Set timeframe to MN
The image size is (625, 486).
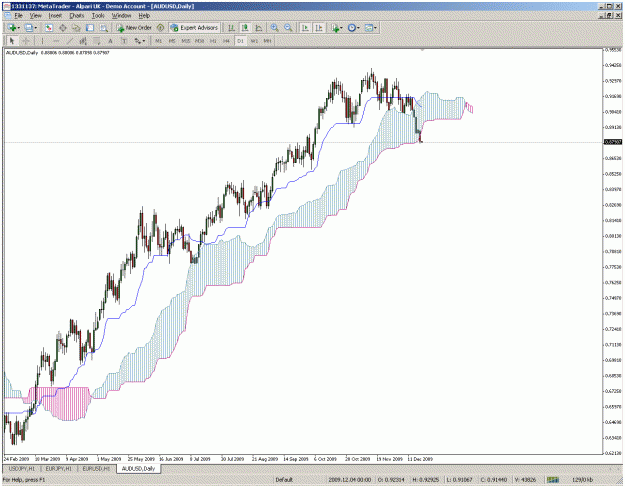(267, 41)
